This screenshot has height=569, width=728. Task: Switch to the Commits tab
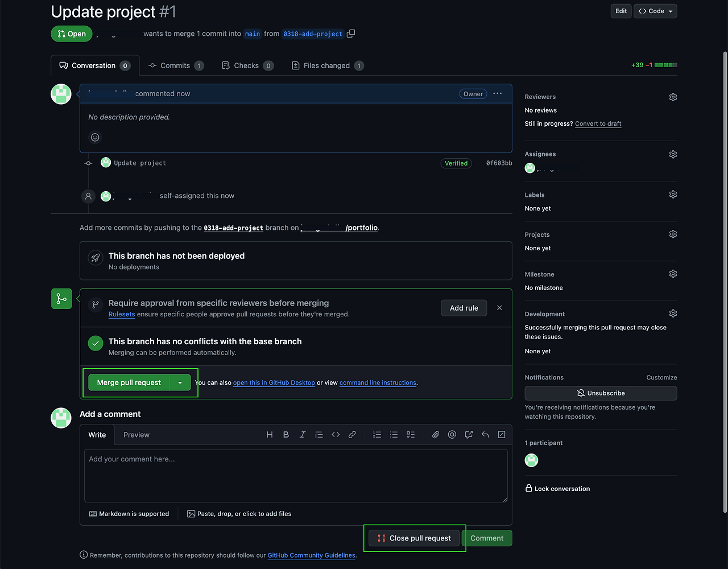click(175, 65)
